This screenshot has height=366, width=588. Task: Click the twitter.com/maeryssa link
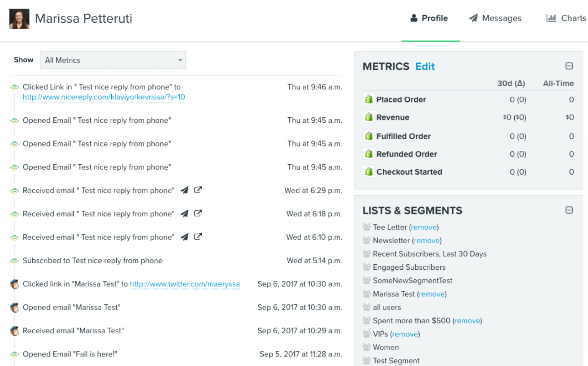coord(185,284)
